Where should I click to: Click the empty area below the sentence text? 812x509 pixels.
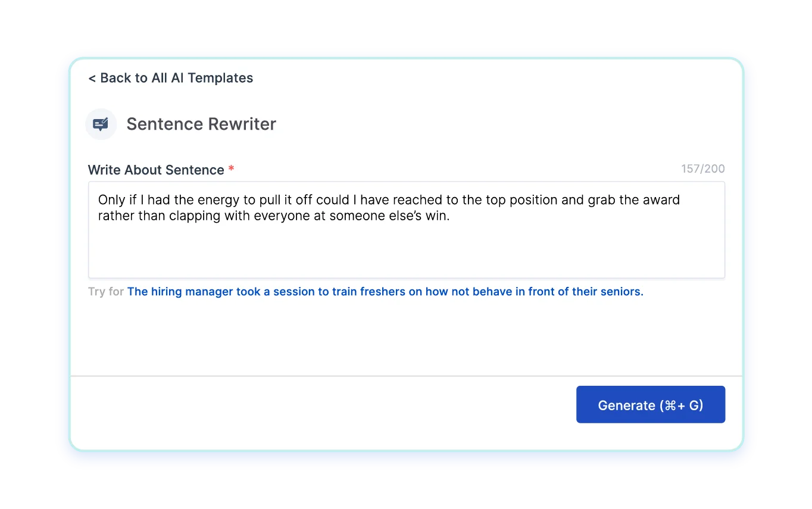[x=406, y=253]
